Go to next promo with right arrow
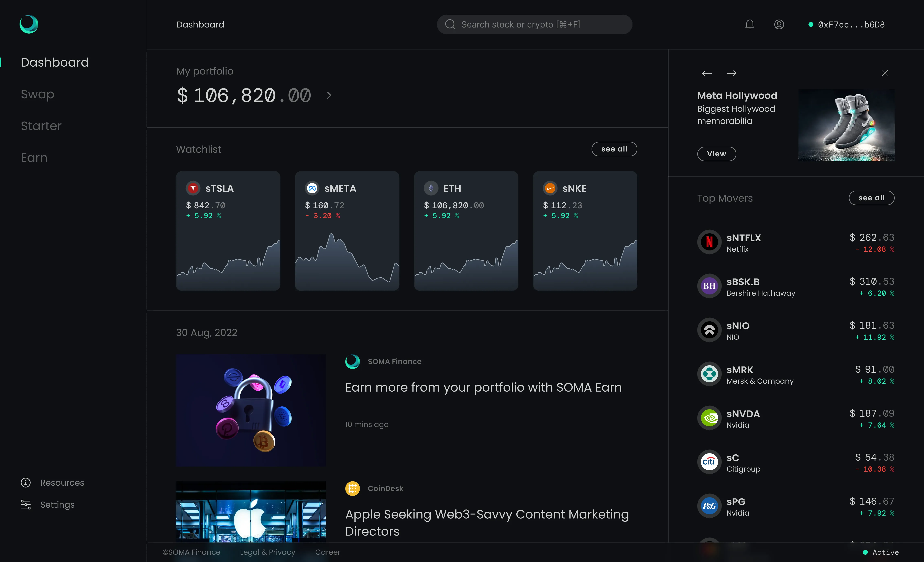Image resolution: width=924 pixels, height=562 pixels. point(731,73)
